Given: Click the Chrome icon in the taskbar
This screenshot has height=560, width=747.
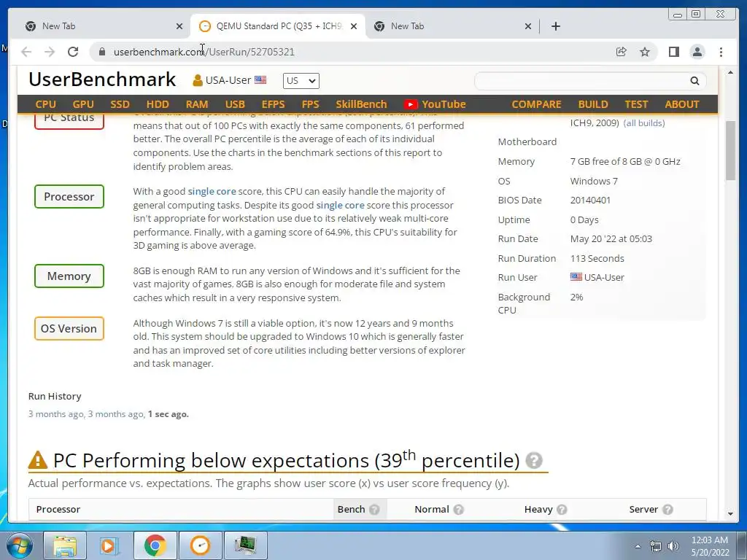Looking at the screenshot, I should click(x=155, y=545).
